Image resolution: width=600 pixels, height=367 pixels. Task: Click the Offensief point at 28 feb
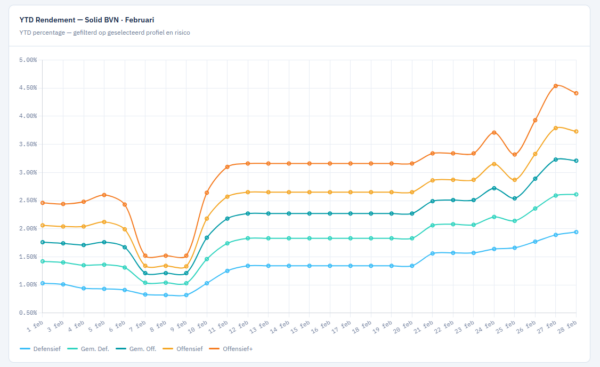(576, 131)
